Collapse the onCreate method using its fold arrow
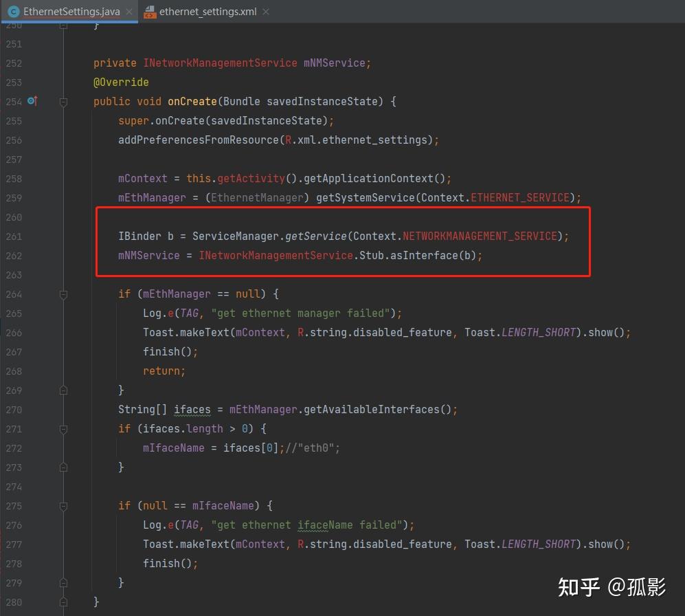Image resolution: width=685 pixels, height=616 pixels. point(63,102)
